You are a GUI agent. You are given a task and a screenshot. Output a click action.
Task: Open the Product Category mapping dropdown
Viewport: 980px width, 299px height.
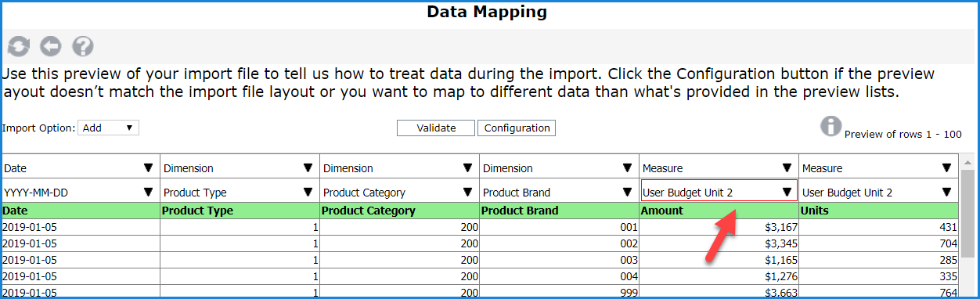tap(398, 192)
